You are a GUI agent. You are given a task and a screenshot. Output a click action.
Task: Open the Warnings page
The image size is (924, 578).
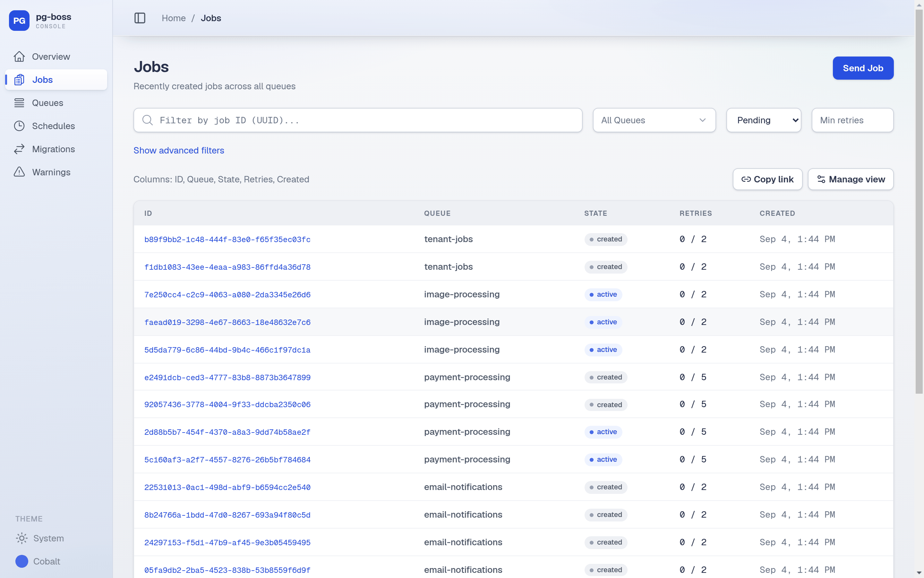point(56,172)
